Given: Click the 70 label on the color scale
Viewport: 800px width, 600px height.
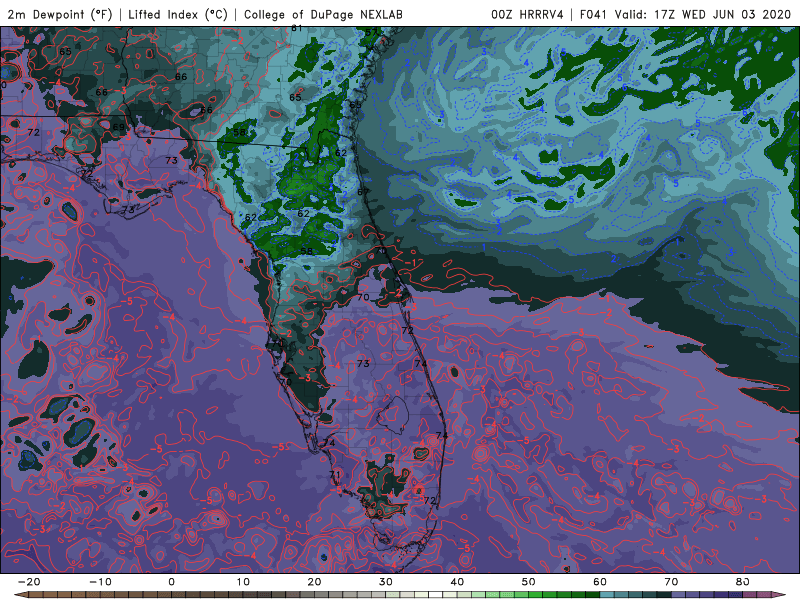Looking at the screenshot, I should tap(671, 582).
